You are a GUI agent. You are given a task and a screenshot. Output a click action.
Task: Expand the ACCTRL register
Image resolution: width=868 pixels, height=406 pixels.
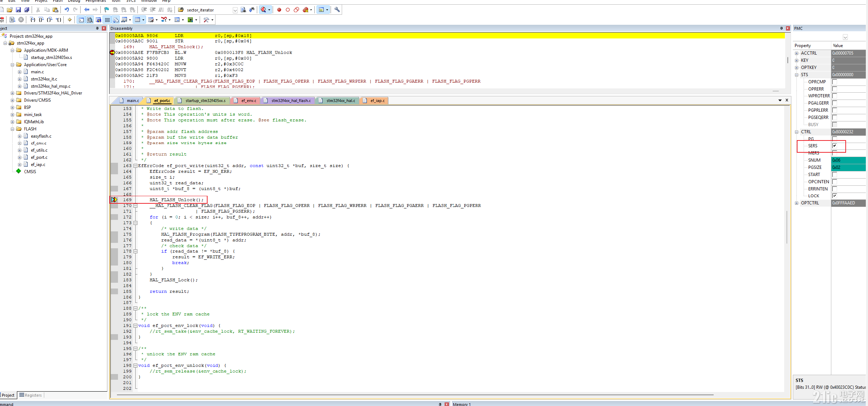pos(797,53)
